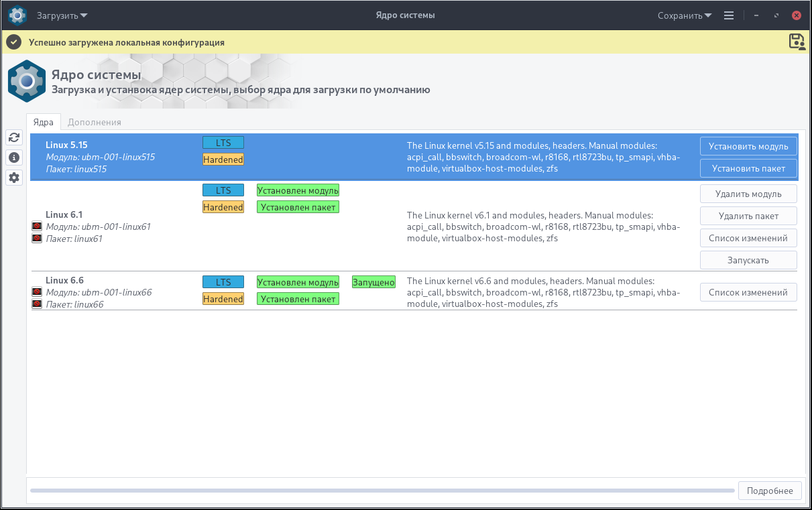Open the Сохранить dropdown menu

[x=685, y=15]
